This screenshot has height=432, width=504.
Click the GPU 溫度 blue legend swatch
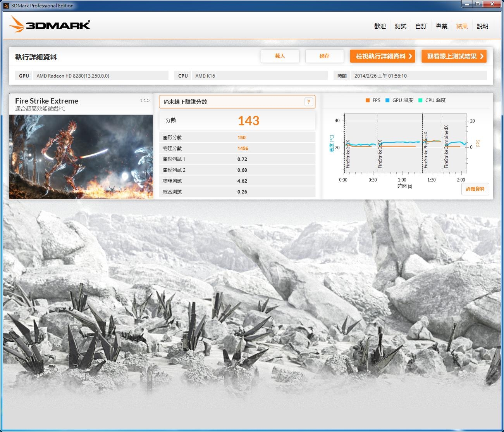tap(387, 100)
